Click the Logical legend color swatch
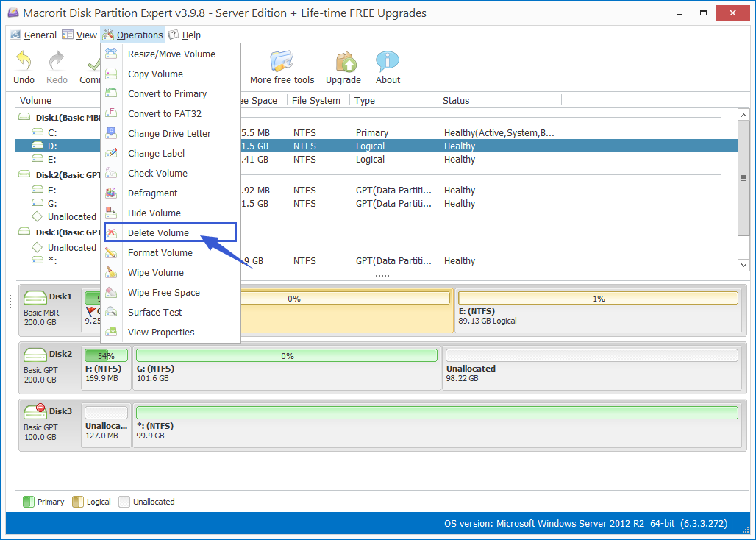 click(78, 502)
